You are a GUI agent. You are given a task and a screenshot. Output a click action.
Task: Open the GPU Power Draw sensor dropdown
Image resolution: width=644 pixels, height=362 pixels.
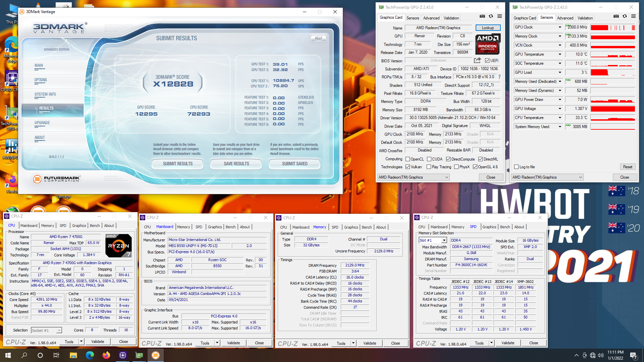[x=559, y=100]
